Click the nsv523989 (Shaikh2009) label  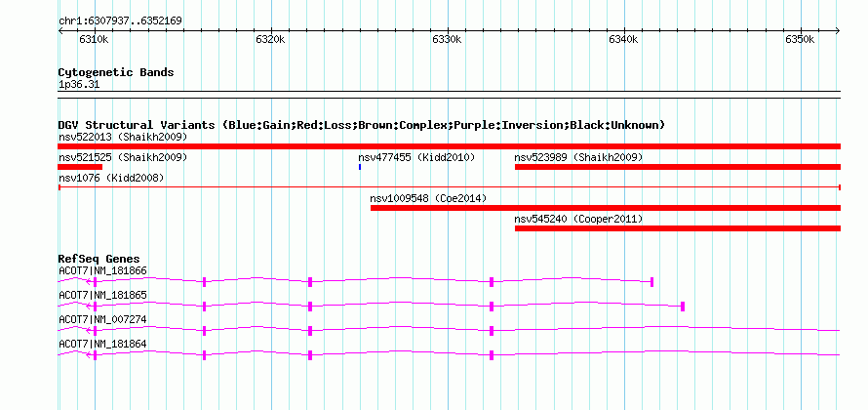coord(579,157)
